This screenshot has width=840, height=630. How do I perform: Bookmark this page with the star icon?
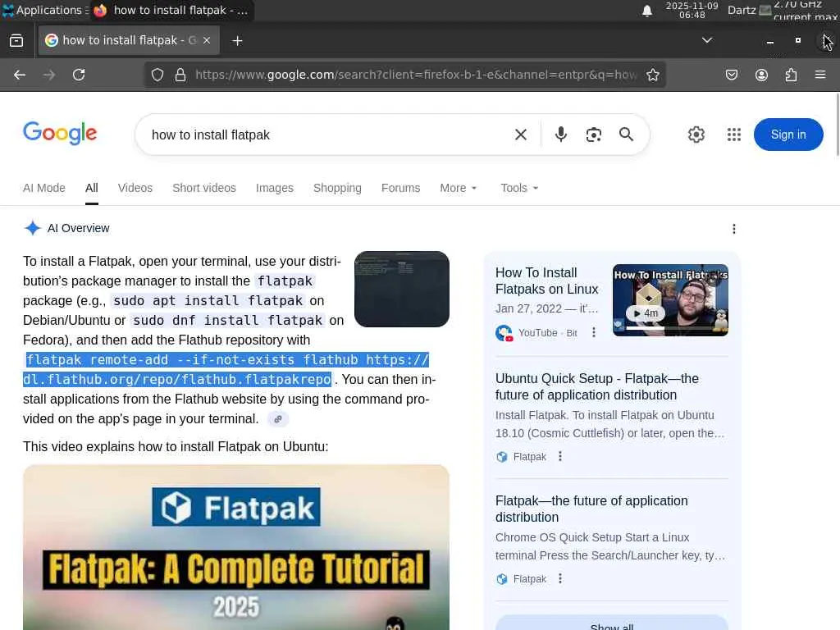pyautogui.click(x=652, y=75)
